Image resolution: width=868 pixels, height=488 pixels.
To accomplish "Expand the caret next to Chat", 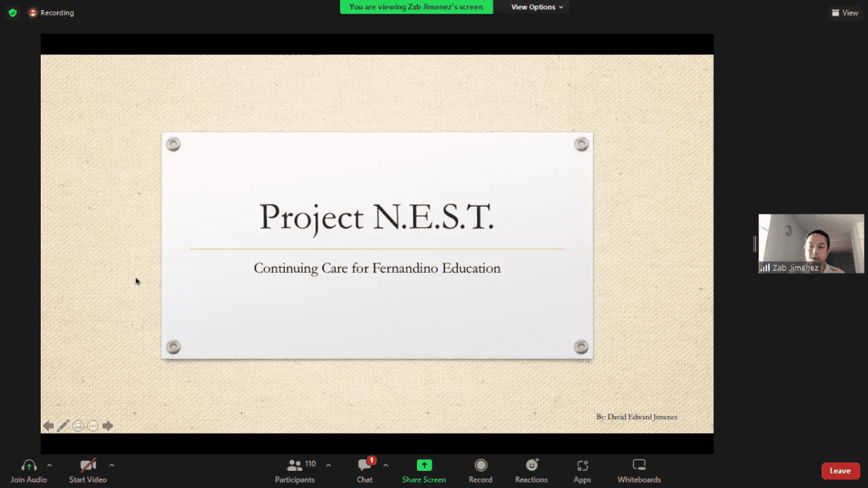I will click(x=386, y=466).
